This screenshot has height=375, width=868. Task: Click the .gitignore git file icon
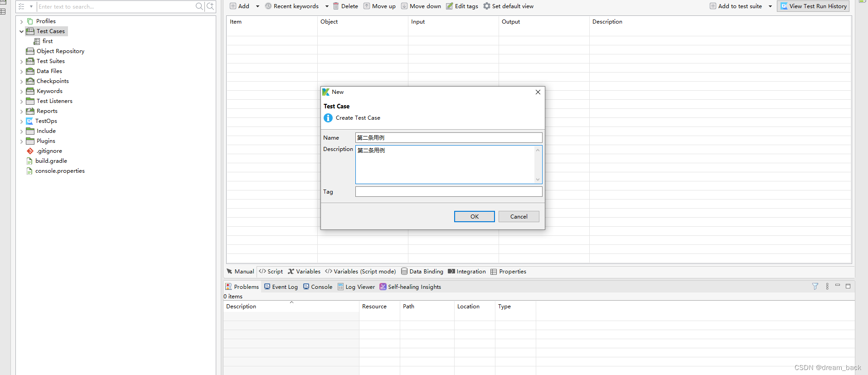pyautogui.click(x=30, y=151)
